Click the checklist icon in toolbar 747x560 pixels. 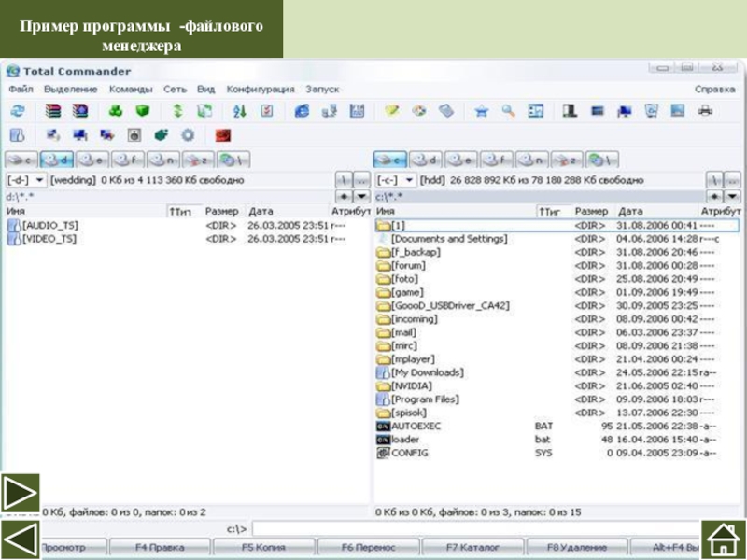pos(267,111)
